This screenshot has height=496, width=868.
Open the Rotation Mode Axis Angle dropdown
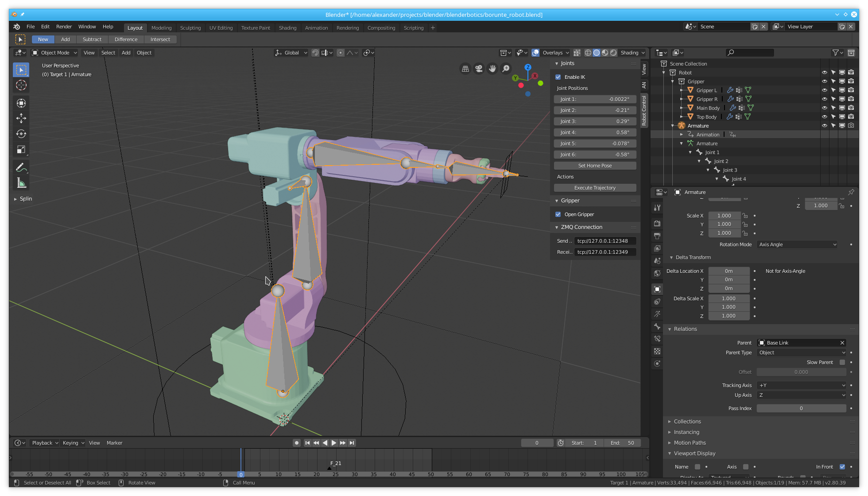[x=797, y=244]
